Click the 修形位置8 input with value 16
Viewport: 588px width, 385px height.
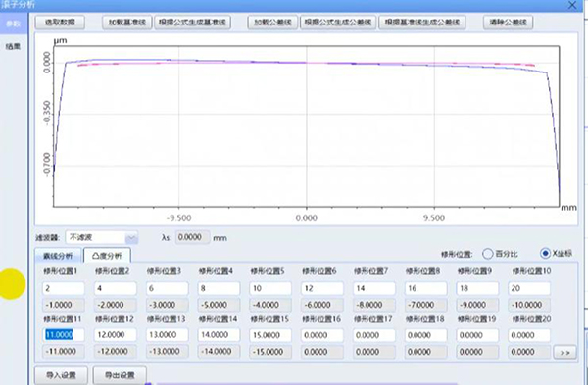click(425, 288)
